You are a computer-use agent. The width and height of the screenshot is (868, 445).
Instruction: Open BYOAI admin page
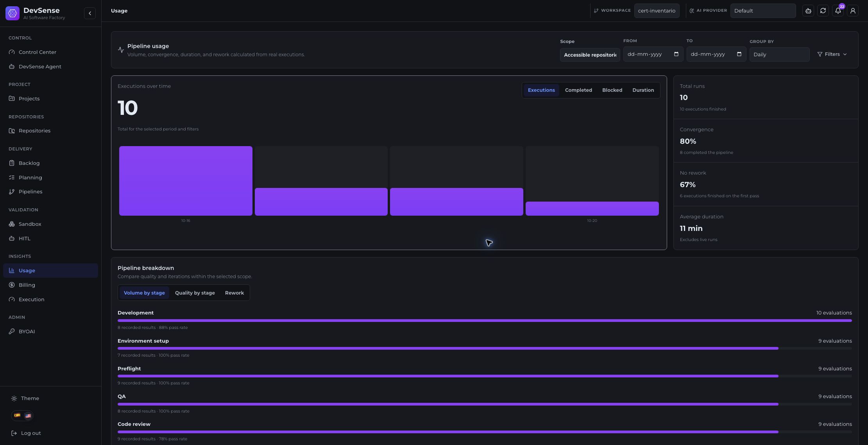(50, 331)
